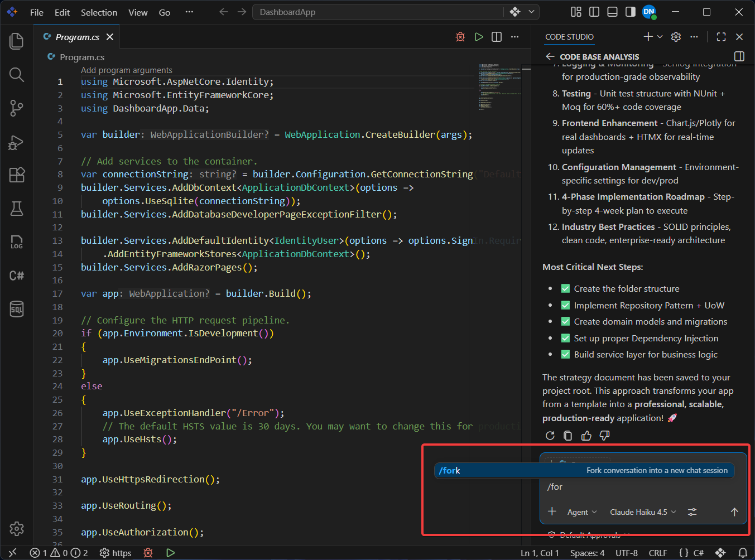This screenshot has height=560, width=755.
Task: Open the LOG viewer in the activity bar
Action: pyautogui.click(x=17, y=242)
